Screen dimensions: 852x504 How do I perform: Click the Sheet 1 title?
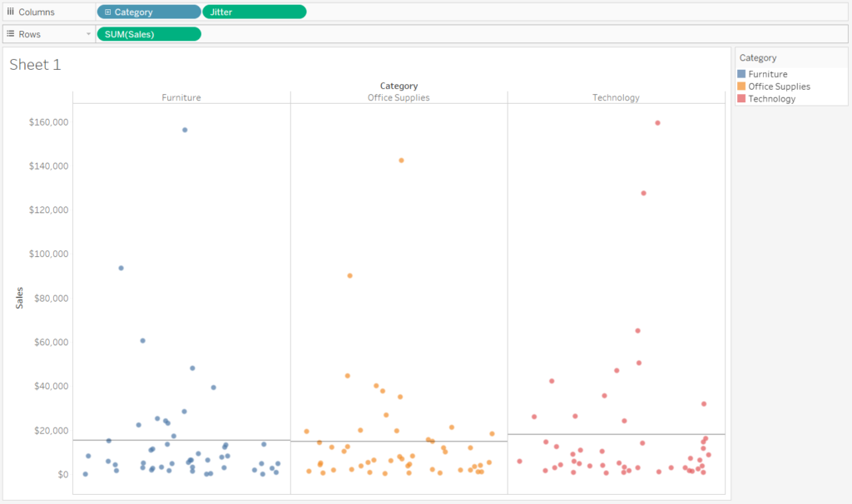click(35, 64)
